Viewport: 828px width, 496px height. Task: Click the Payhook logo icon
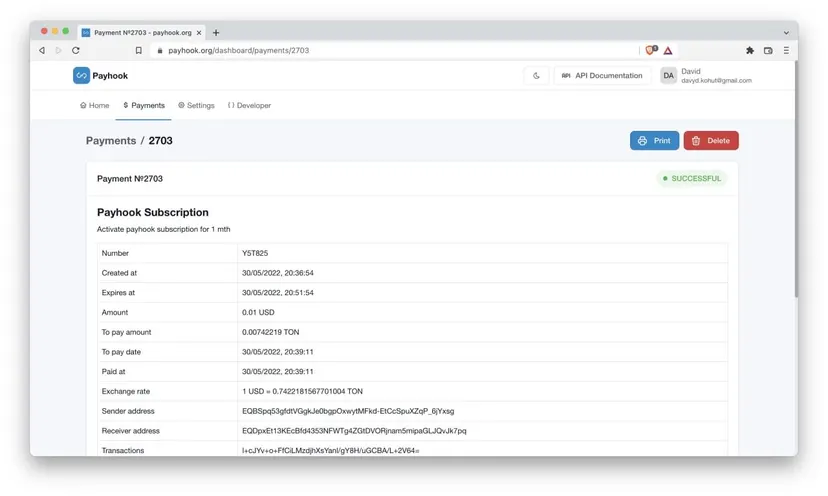tap(81, 76)
